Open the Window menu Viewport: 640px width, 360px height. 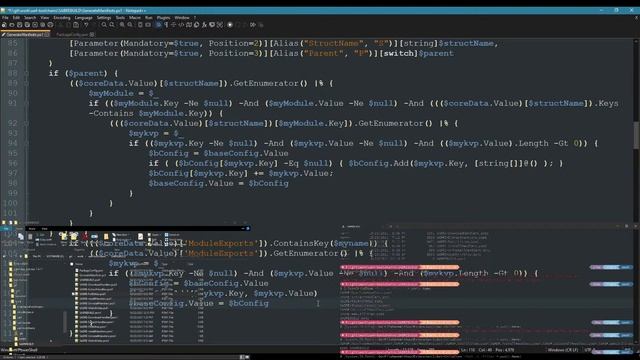coord(182,18)
